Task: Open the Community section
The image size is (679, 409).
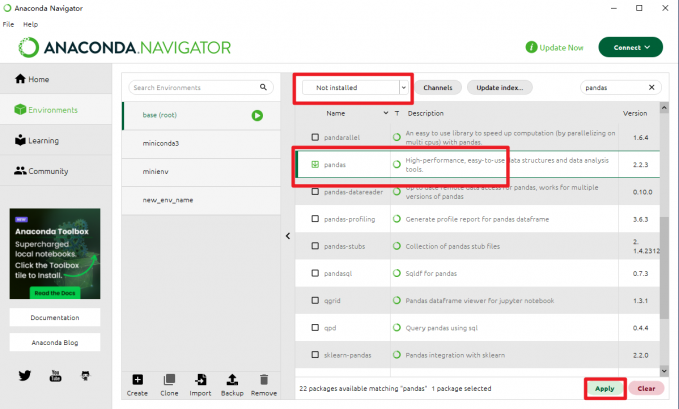Action: coord(56,171)
